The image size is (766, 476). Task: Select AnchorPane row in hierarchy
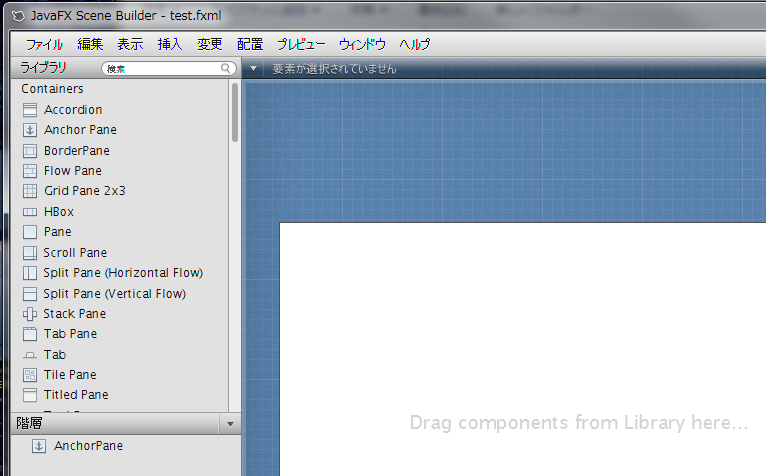point(126,446)
